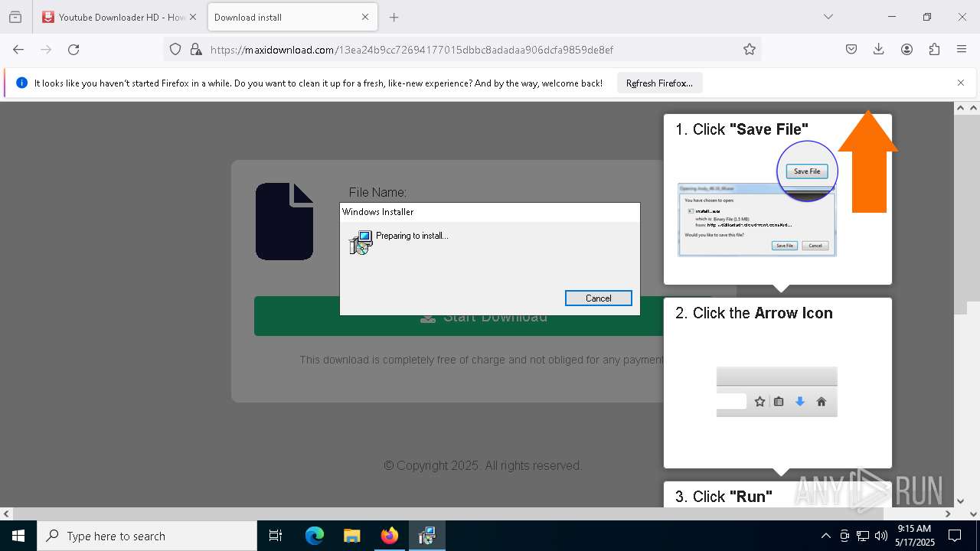Open Firefox recent browsing view icon
The width and height of the screenshot is (980, 551).
pyautogui.click(x=15, y=17)
